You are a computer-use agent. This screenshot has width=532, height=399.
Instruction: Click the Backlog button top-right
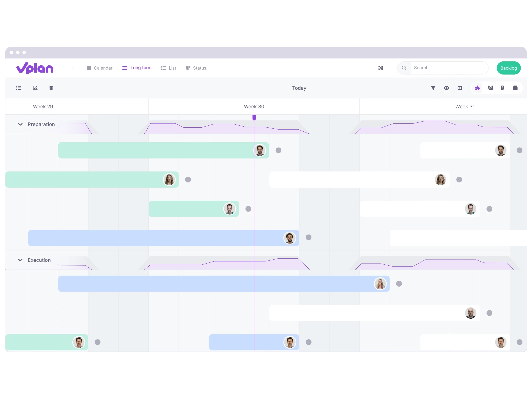click(508, 67)
